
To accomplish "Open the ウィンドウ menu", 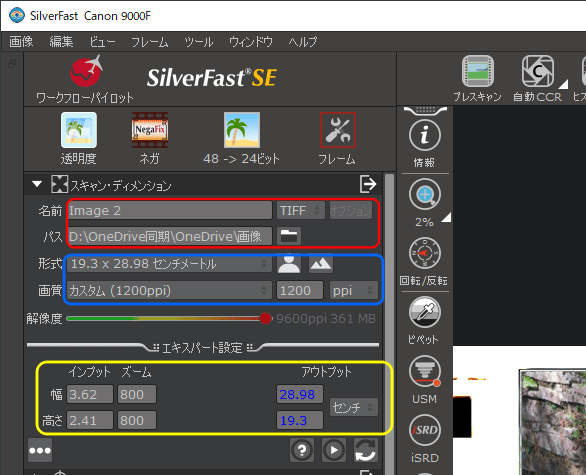I will pos(251,41).
